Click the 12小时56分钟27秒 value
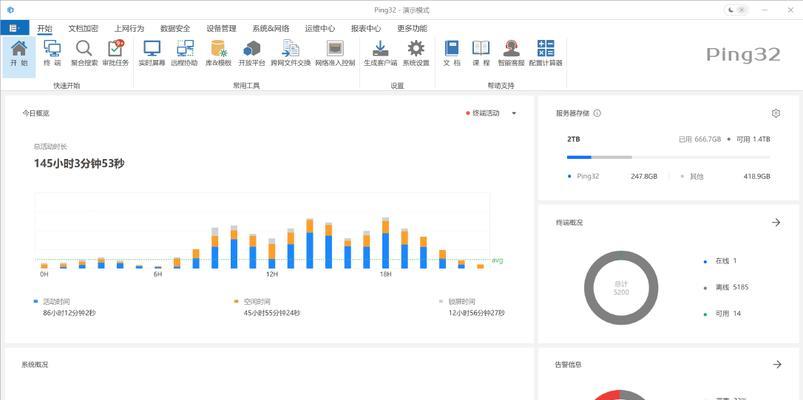Viewport: 803px width, 400px height. pyautogui.click(x=476, y=312)
